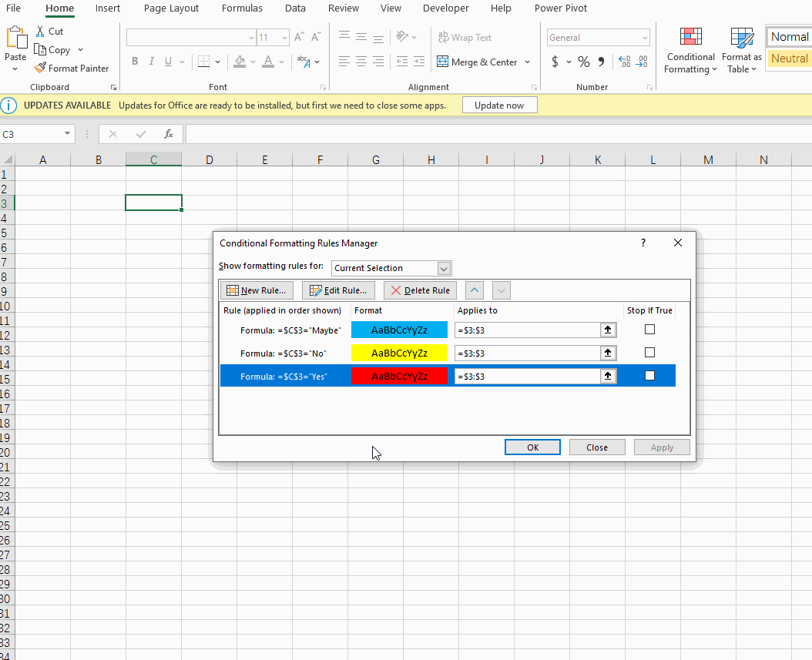Open the Show formatting rules for dropdown
Screen dimensions: 812x660
coord(445,268)
